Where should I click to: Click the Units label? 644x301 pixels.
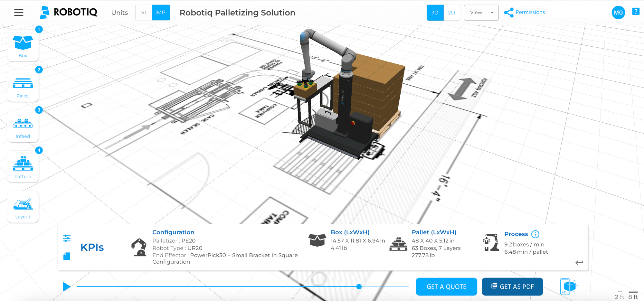point(119,13)
